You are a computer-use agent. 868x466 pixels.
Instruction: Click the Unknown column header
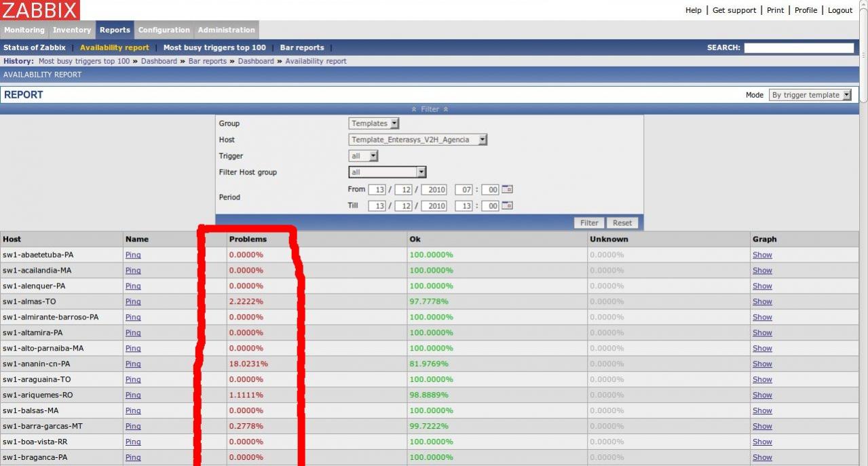pyautogui.click(x=609, y=239)
